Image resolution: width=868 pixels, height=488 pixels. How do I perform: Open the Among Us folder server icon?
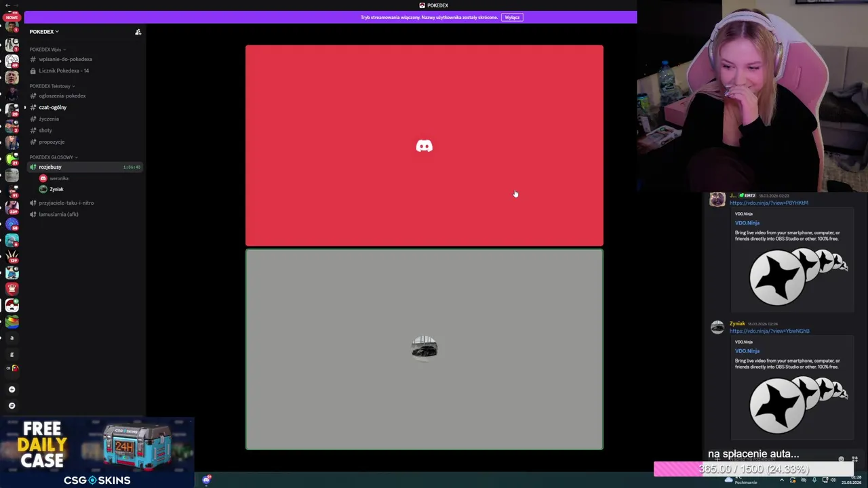[x=12, y=369]
